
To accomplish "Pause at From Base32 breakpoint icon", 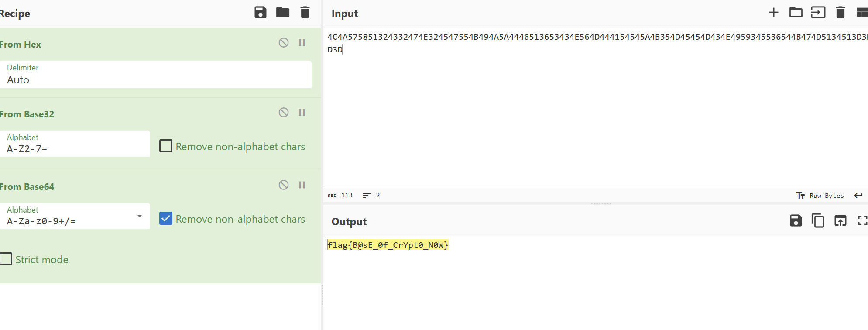I will (x=302, y=113).
